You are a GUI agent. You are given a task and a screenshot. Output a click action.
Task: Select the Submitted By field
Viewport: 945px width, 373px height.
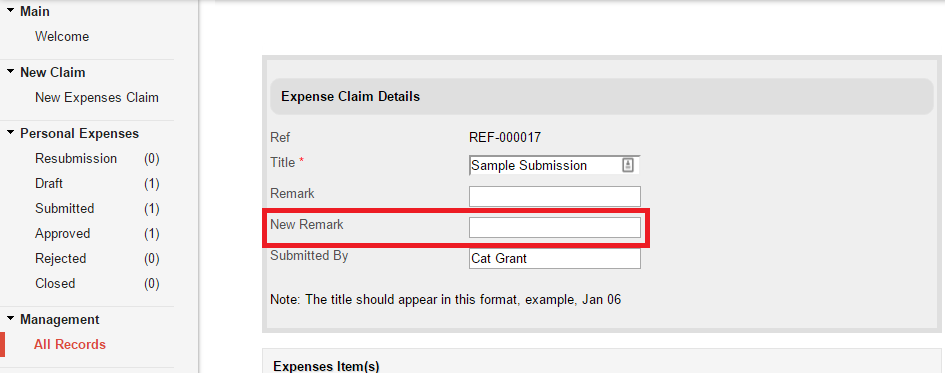554,259
